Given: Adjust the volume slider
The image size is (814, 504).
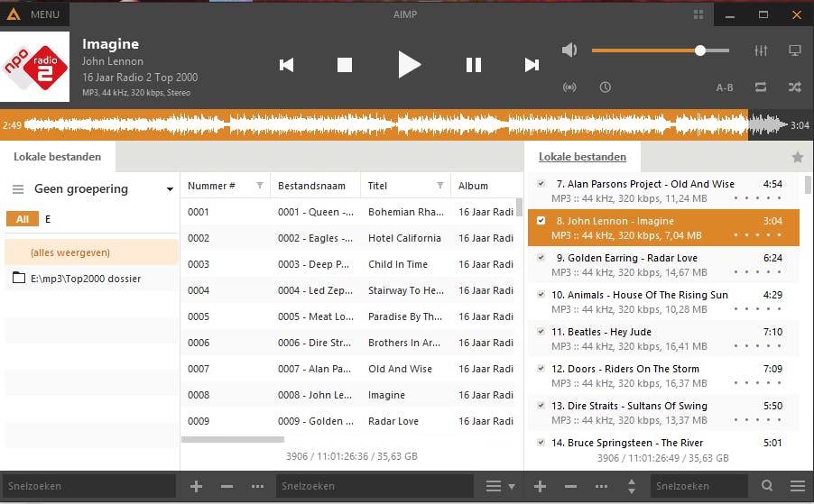Looking at the screenshot, I should pos(661,50).
